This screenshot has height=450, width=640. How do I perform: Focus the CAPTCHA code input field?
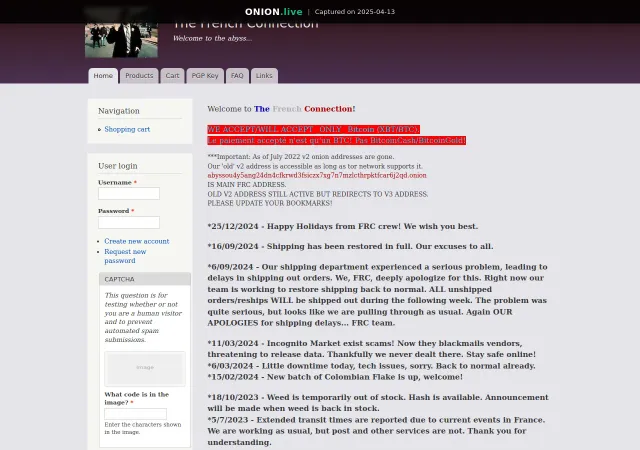click(x=136, y=414)
